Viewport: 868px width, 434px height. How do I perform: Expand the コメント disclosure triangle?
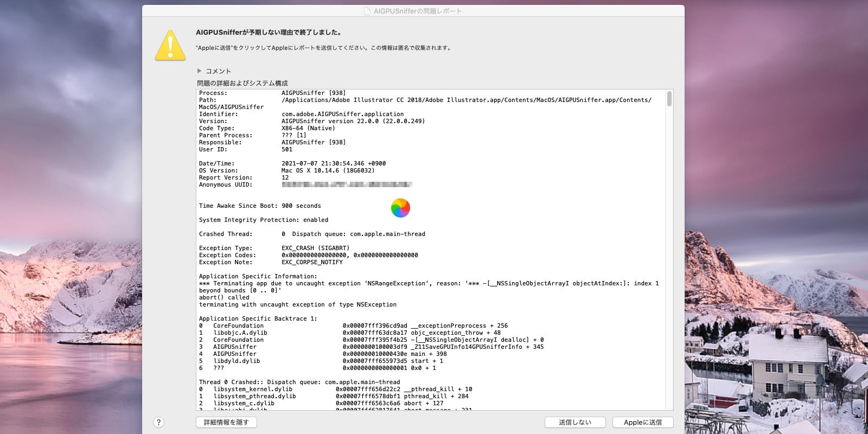tap(200, 71)
